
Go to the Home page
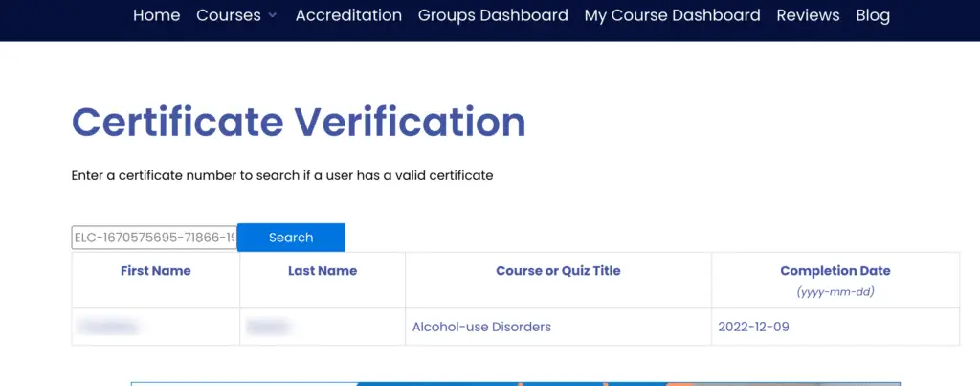156,15
